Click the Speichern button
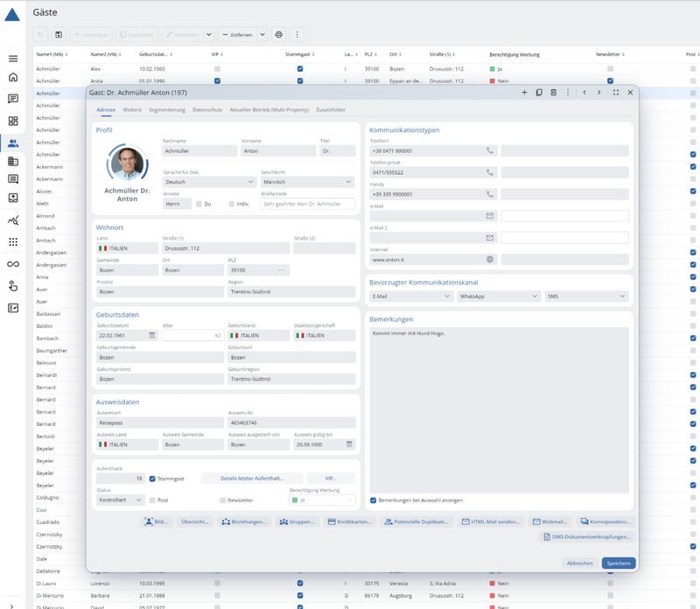This screenshot has height=609, width=700. click(618, 563)
